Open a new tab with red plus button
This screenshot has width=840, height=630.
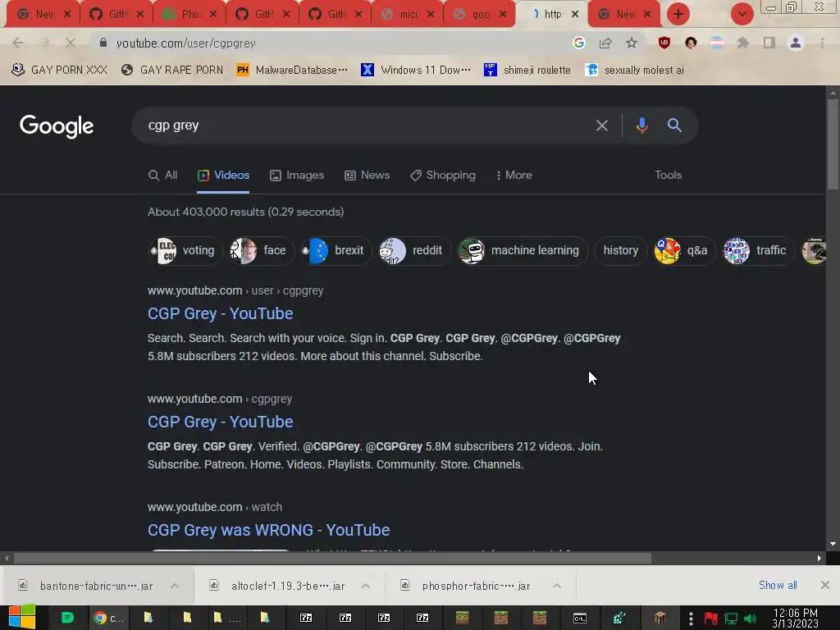[678, 14]
